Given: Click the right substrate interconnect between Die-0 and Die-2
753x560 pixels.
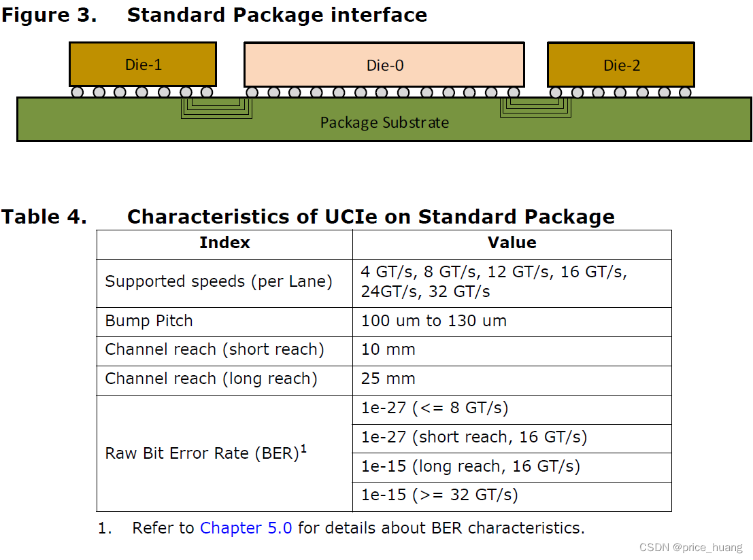Looking at the screenshot, I should 535,108.
